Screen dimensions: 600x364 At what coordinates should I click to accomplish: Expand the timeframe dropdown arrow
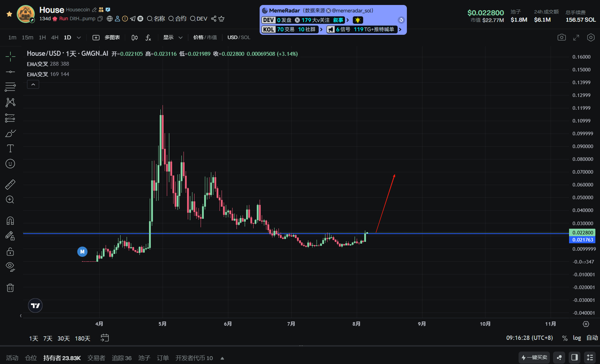point(79,37)
